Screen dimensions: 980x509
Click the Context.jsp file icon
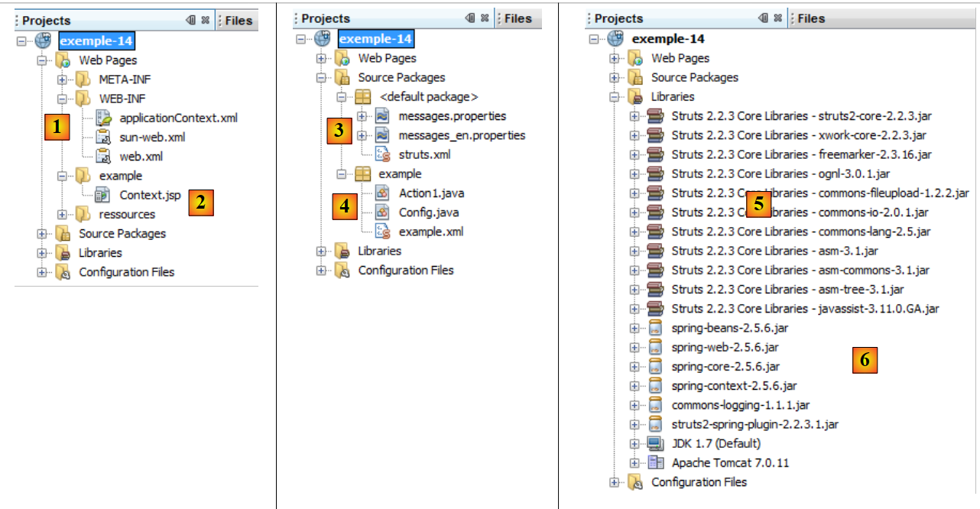pyautogui.click(x=104, y=196)
